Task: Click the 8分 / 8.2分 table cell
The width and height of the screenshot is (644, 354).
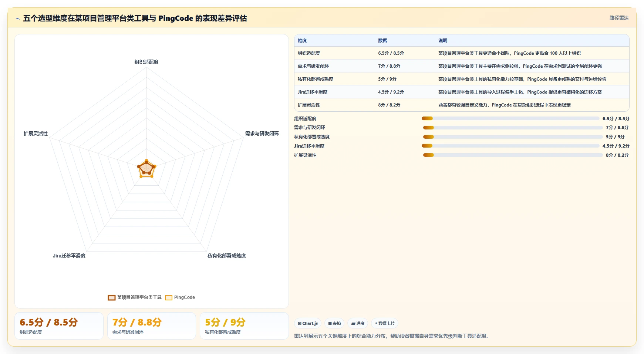Action: [389, 105]
